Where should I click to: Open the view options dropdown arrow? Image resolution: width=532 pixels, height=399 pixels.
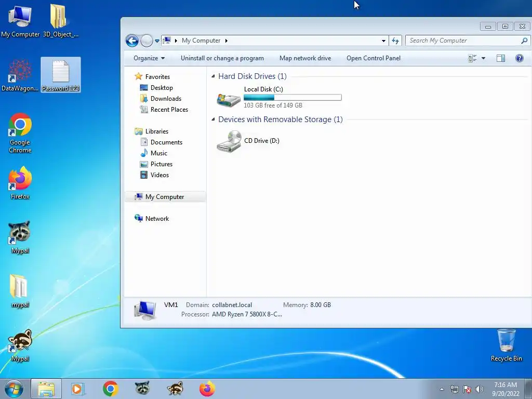coord(484,58)
